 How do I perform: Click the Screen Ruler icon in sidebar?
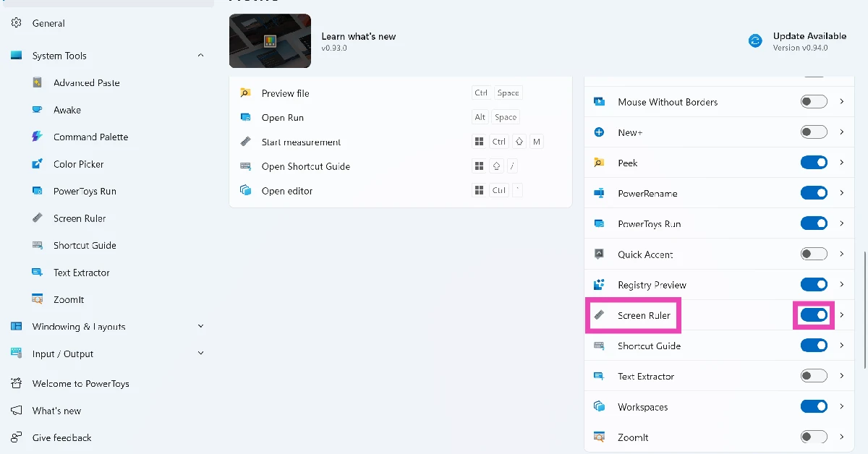pyautogui.click(x=38, y=218)
